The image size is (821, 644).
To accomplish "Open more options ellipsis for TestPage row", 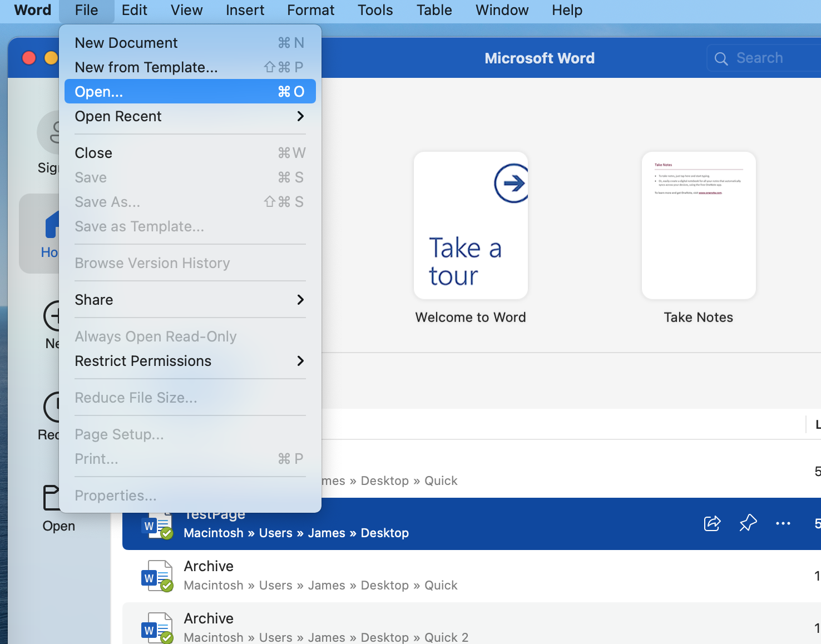I will tap(783, 523).
